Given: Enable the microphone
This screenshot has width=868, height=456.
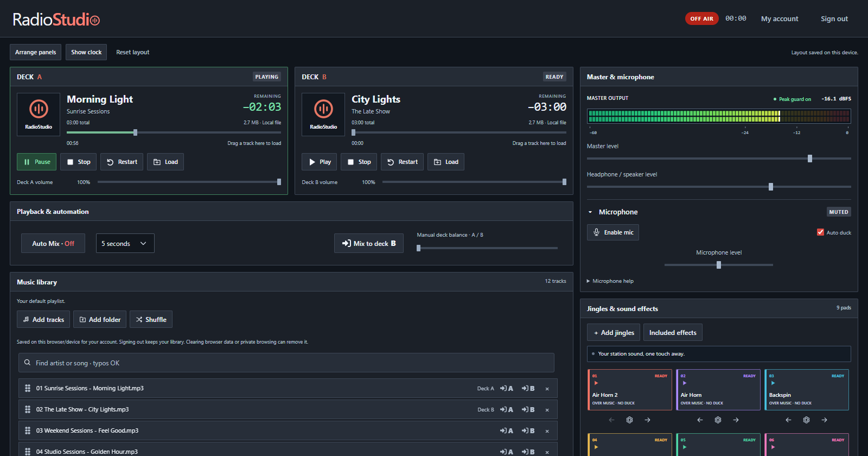Looking at the screenshot, I should click(613, 232).
